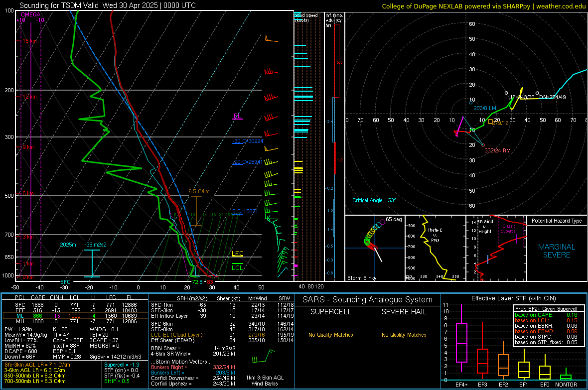Select the based on CAPE probability row

[x=546, y=315]
